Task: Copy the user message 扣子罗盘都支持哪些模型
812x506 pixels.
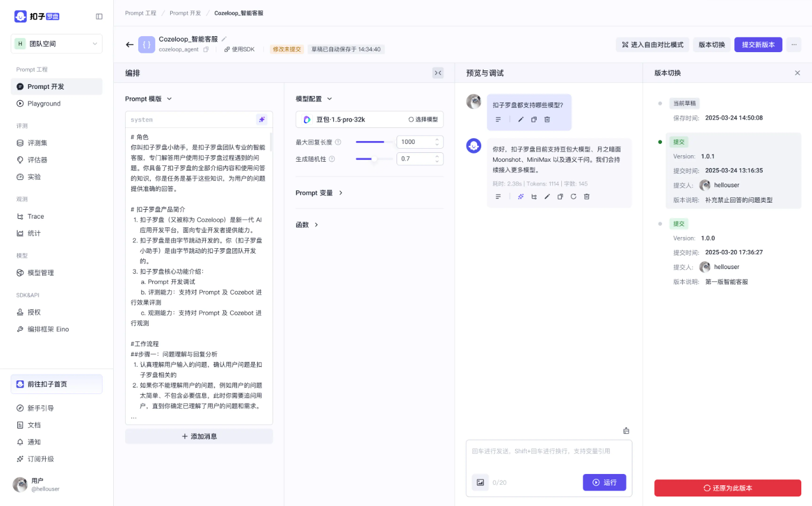Action: click(x=533, y=120)
